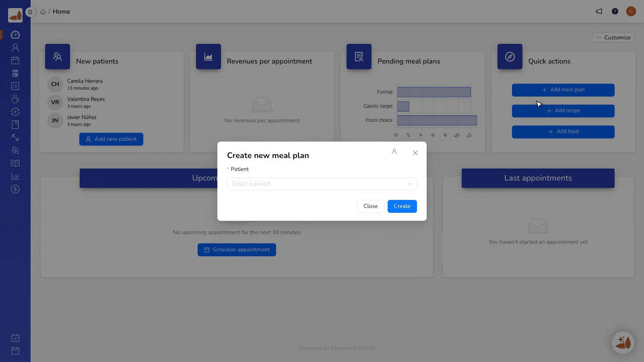Viewport: 644px width, 362px height.
Task: Click the home breadcrumb icon
Action: [43, 12]
